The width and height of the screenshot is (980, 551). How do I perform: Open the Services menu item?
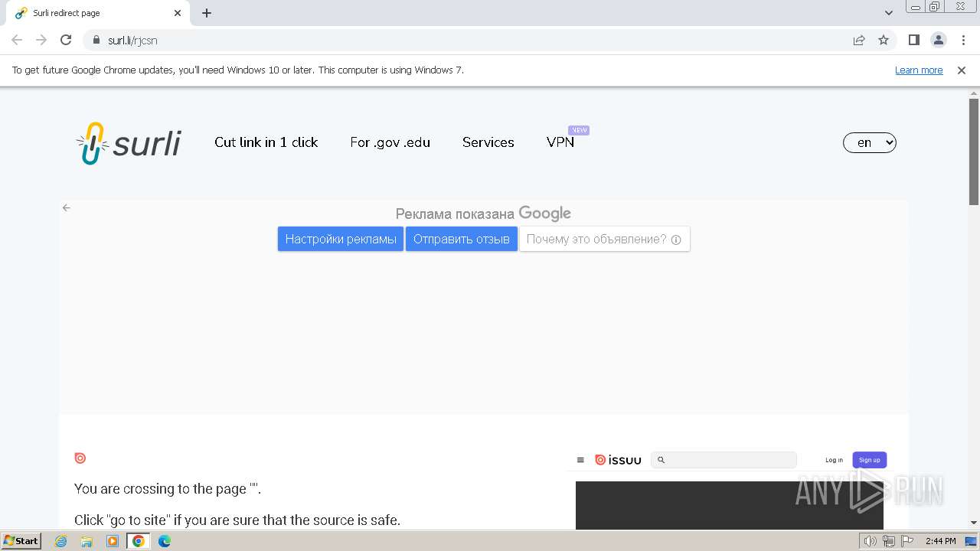488,142
